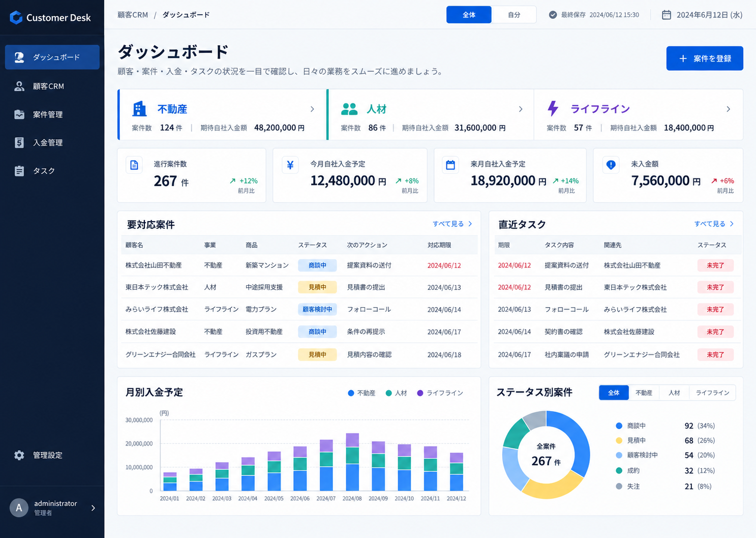Click the タスク clipboard icon

(19, 171)
